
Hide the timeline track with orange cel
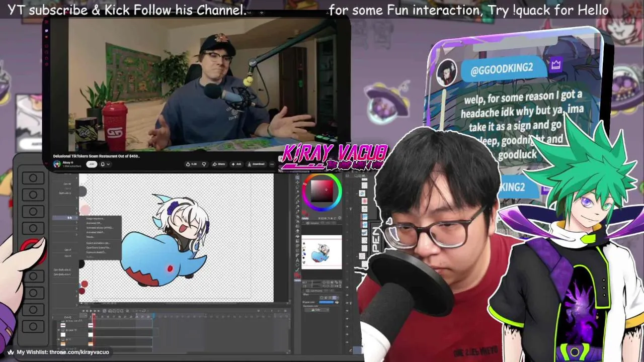click(x=58, y=339)
